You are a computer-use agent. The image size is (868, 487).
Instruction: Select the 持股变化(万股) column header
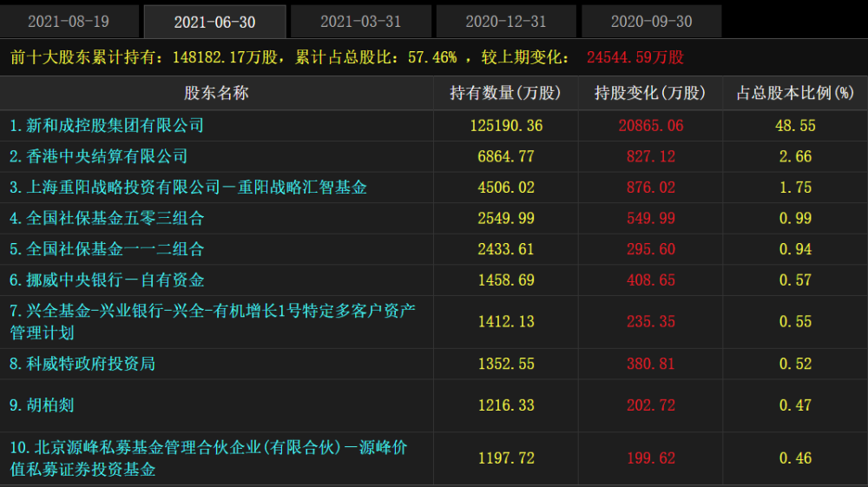click(x=650, y=93)
